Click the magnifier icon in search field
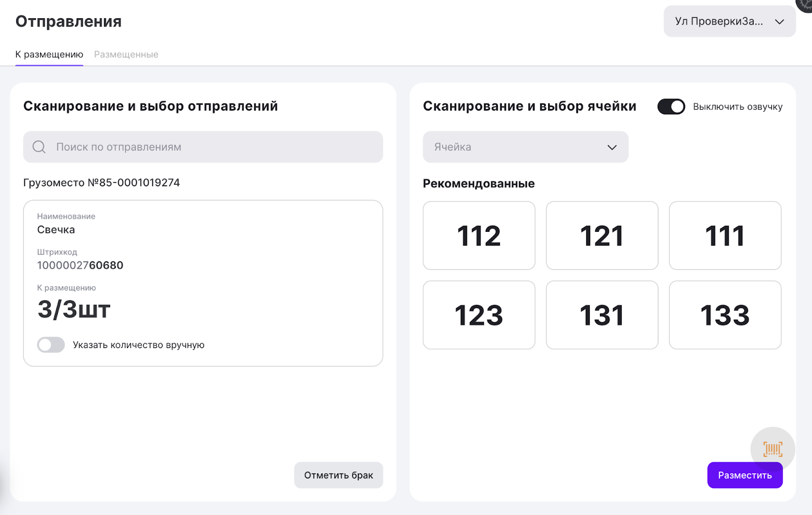The height and width of the screenshot is (515, 812). pos(39,147)
